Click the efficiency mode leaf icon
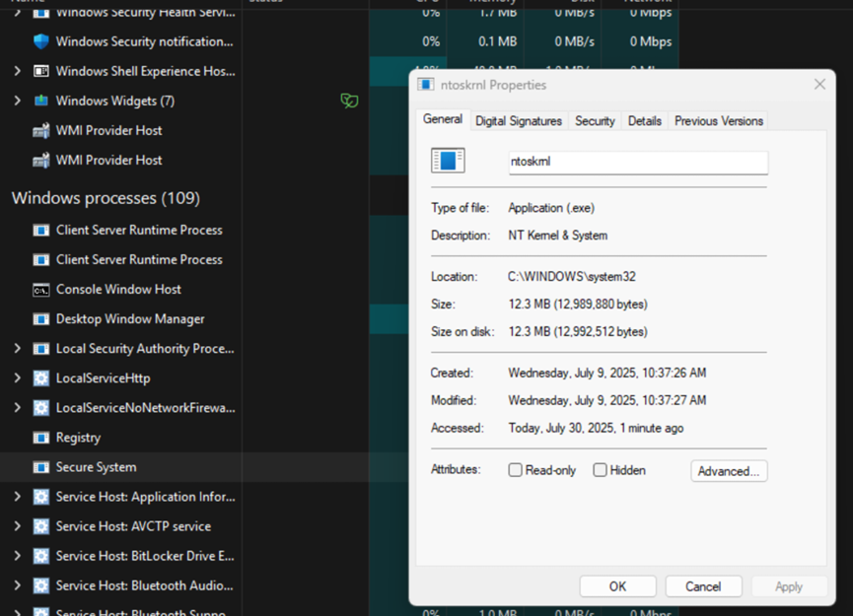 tap(349, 101)
